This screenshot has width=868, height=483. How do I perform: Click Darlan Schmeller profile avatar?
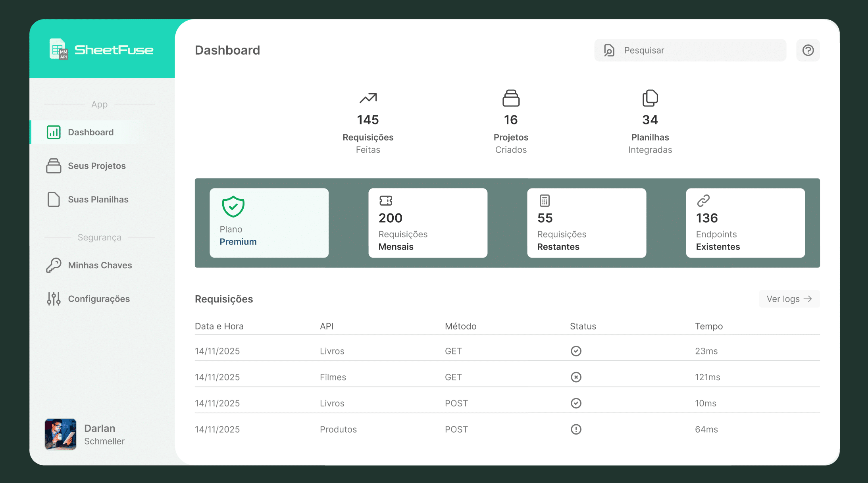60,434
